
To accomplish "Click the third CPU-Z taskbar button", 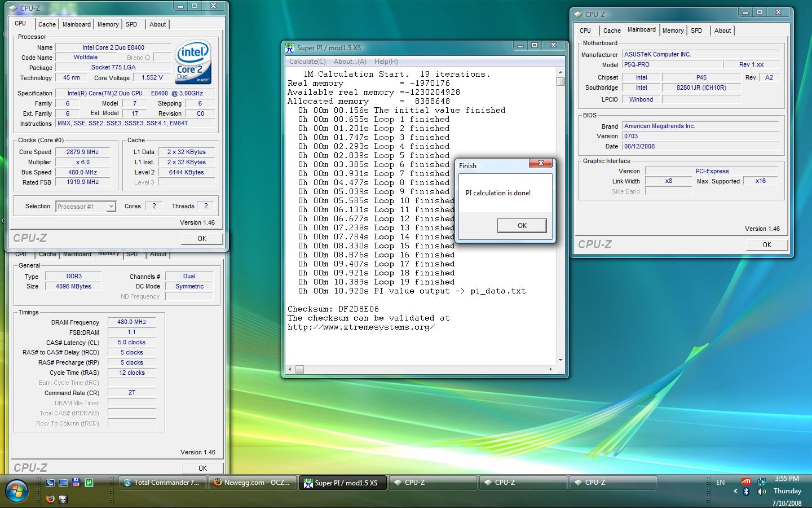I will [613, 483].
